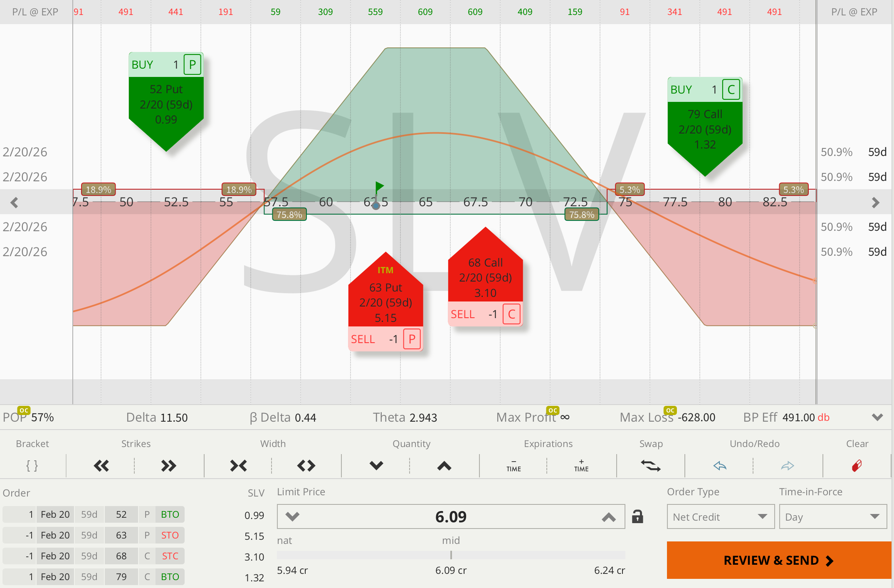Click the nat-to-mid limit price slider
Viewport: 894px width, 588px height.
[x=451, y=555]
